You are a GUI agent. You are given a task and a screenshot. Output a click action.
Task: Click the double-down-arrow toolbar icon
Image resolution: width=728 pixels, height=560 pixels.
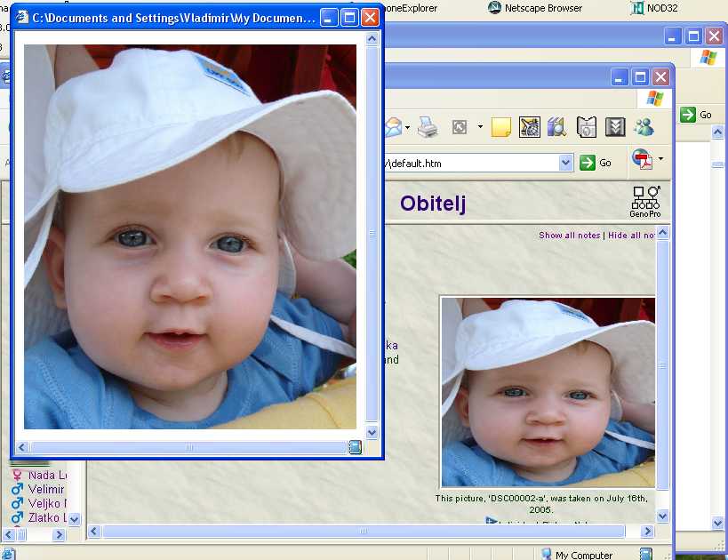click(x=615, y=127)
